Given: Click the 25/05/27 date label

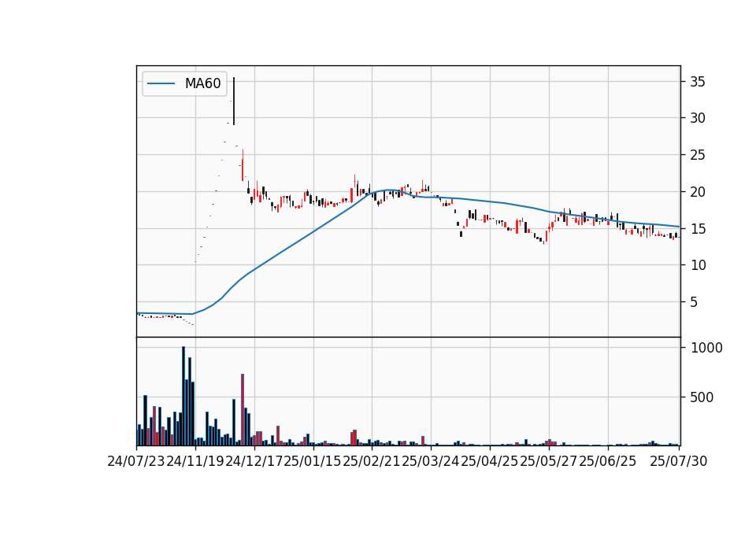Looking at the screenshot, I should coord(549,461).
